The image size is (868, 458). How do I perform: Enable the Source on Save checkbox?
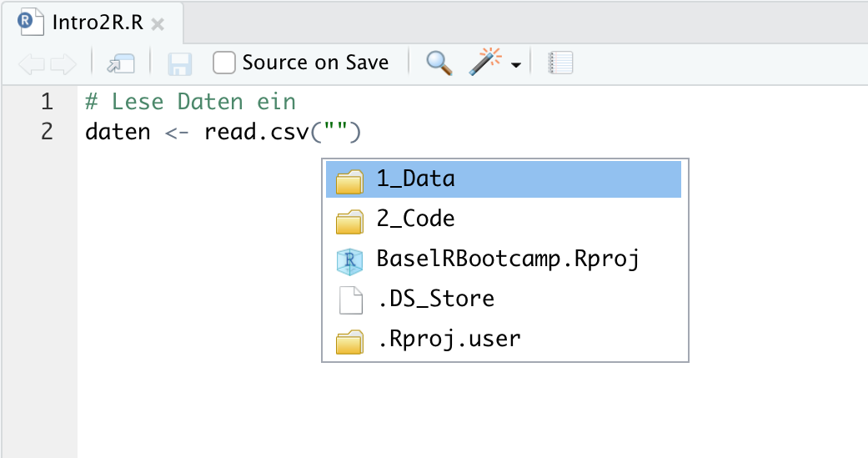223,63
